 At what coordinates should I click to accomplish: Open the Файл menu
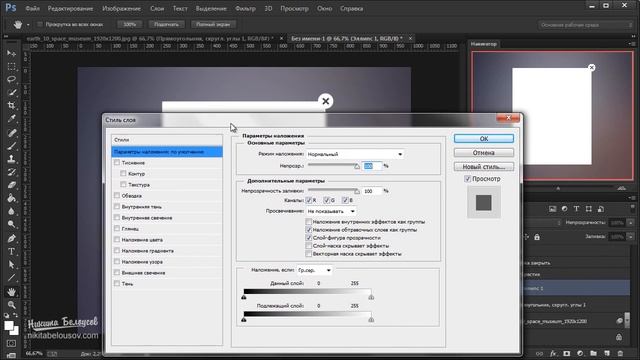(x=33, y=9)
